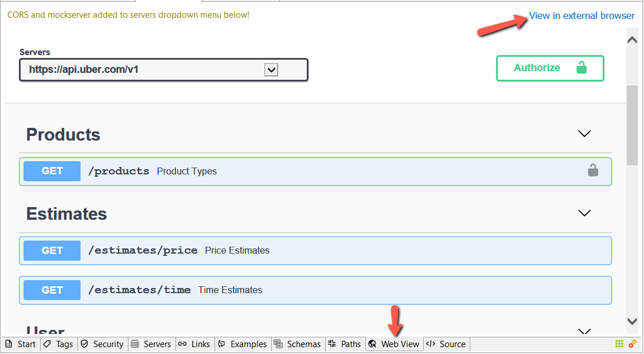Expand the /estimates/time Time Estimates operation

click(315, 290)
